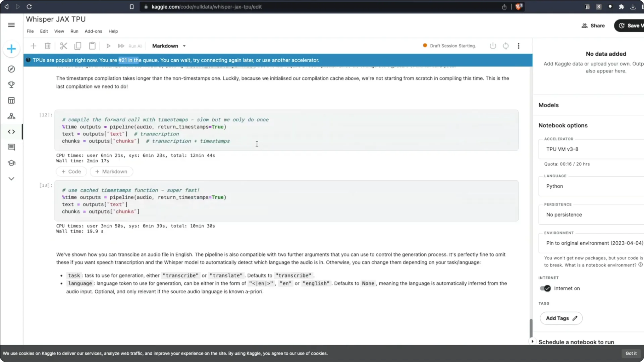
Task: Click the delete cell trash icon
Action: point(48,46)
